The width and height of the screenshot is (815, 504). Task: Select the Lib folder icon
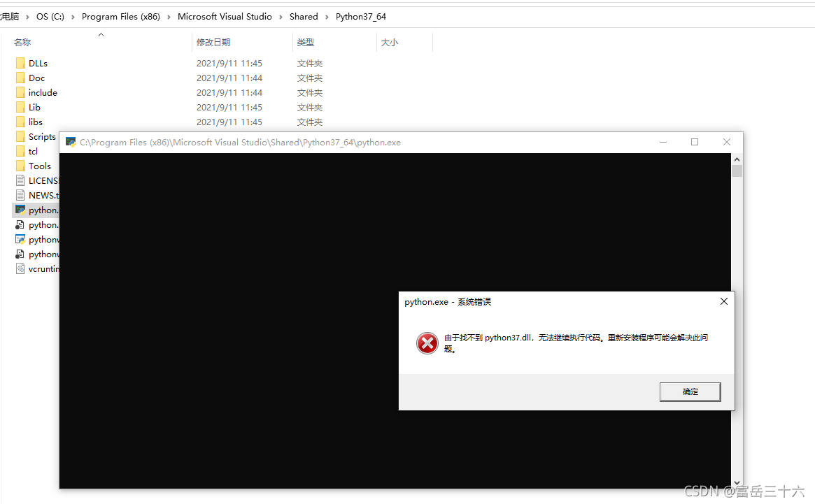pyautogui.click(x=20, y=107)
